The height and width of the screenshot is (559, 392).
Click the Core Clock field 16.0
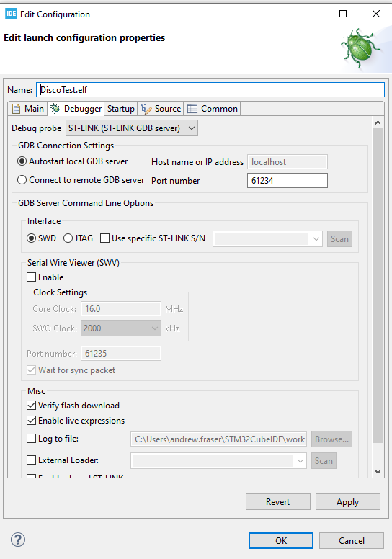click(121, 309)
